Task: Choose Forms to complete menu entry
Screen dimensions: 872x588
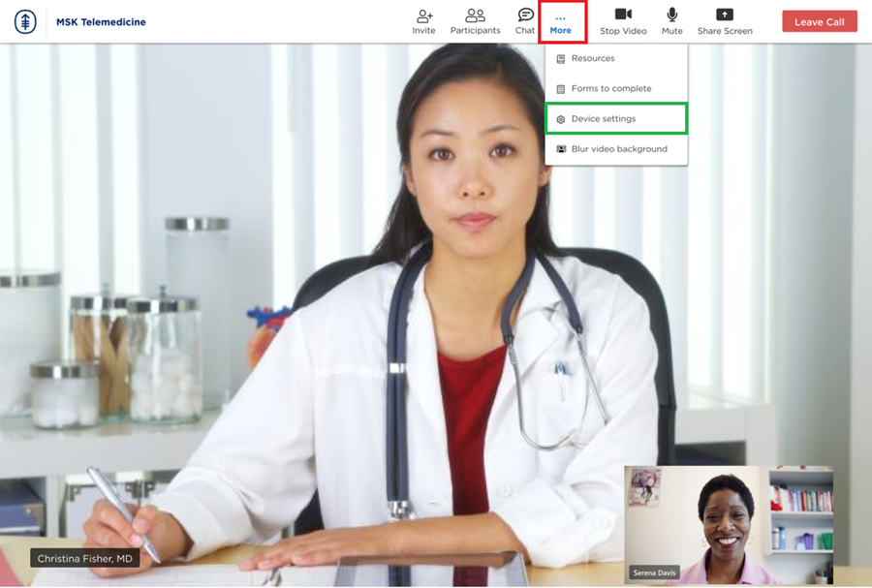Action: 610,89
